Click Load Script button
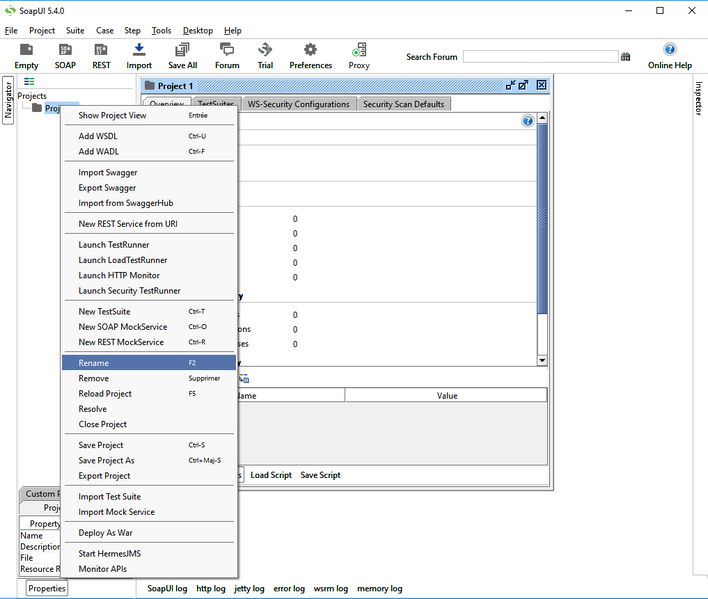Image resolution: width=708 pixels, height=599 pixels. point(271,475)
